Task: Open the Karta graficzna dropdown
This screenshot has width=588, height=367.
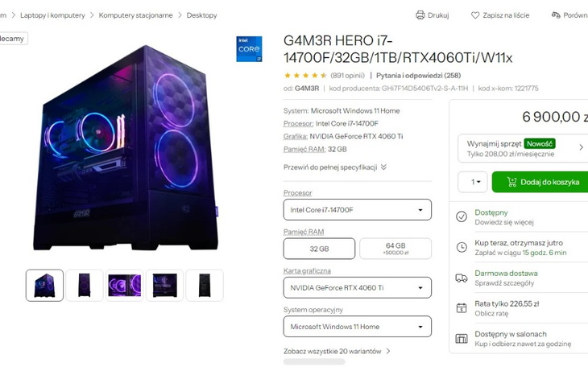Action: pyautogui.click(x=358, y=287)
